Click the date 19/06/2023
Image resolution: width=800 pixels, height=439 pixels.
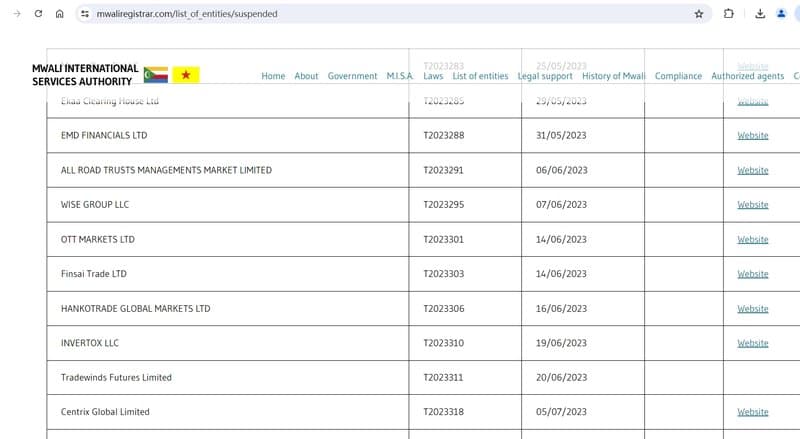(561, 343)
